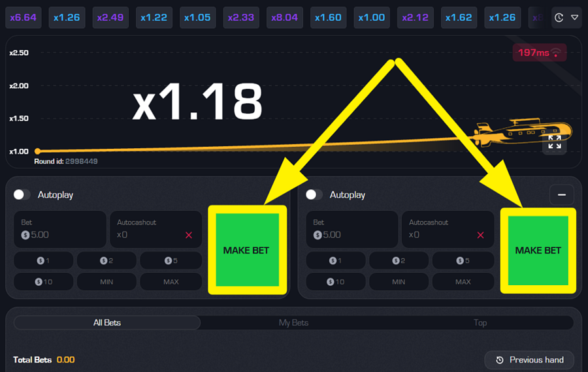Image resolution: width=588 pixels, height=372 pixels.
Task: Select $2 chip in right panel
Action: 399,260
